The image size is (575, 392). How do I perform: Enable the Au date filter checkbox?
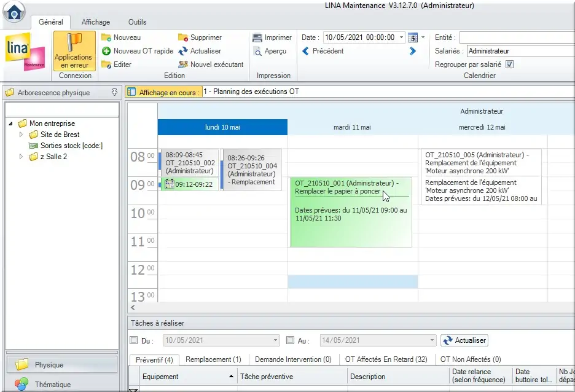click(290, 340)
